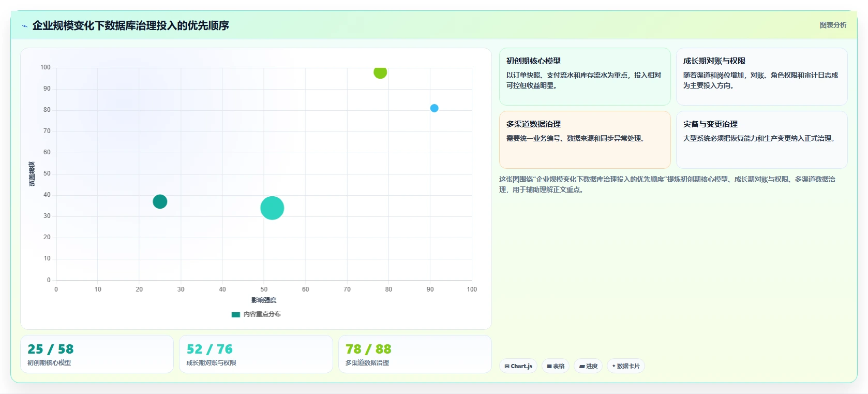Viewport: 868px width, 394px height.
Task: Click the 表格 tag
Action: tap(556, 366)
